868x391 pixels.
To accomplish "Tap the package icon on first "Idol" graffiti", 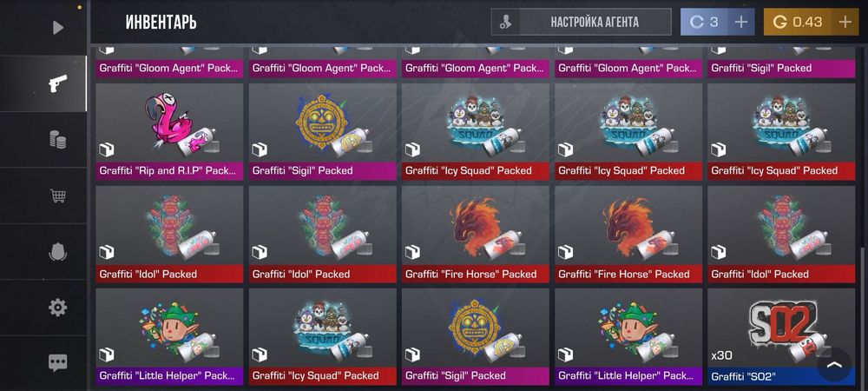I will click(x=107, y=253).
